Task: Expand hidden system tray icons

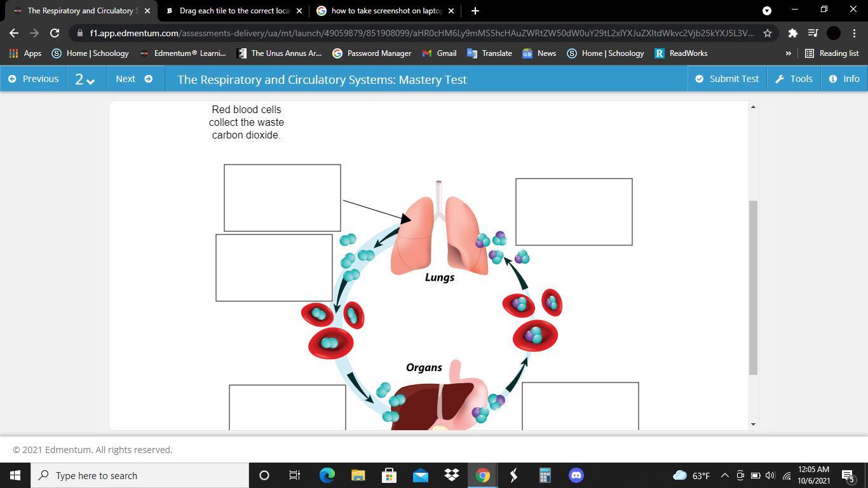Action: [x=724, y=475]
